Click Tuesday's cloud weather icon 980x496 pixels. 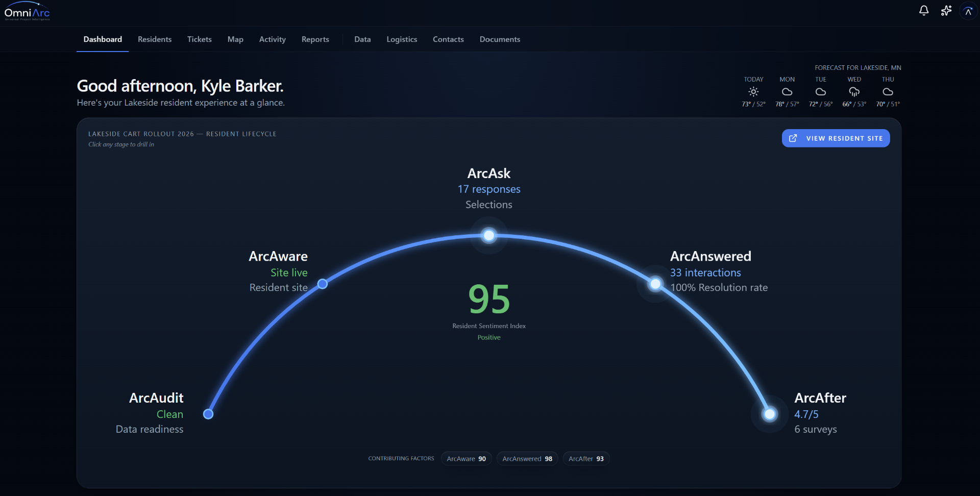pyautogui.click(x=821, y=92)
